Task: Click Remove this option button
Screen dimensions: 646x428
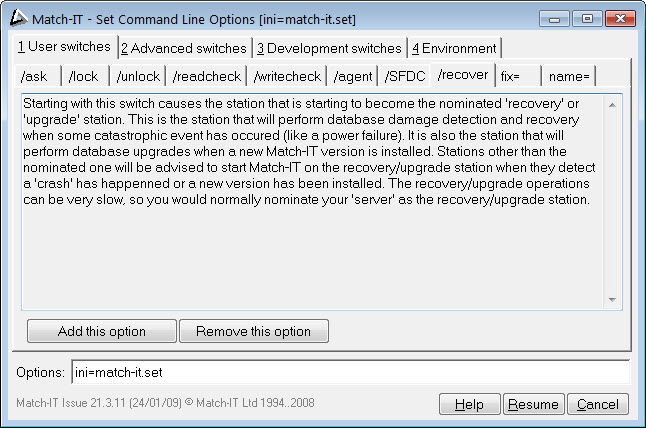Action: coord(254,331)
